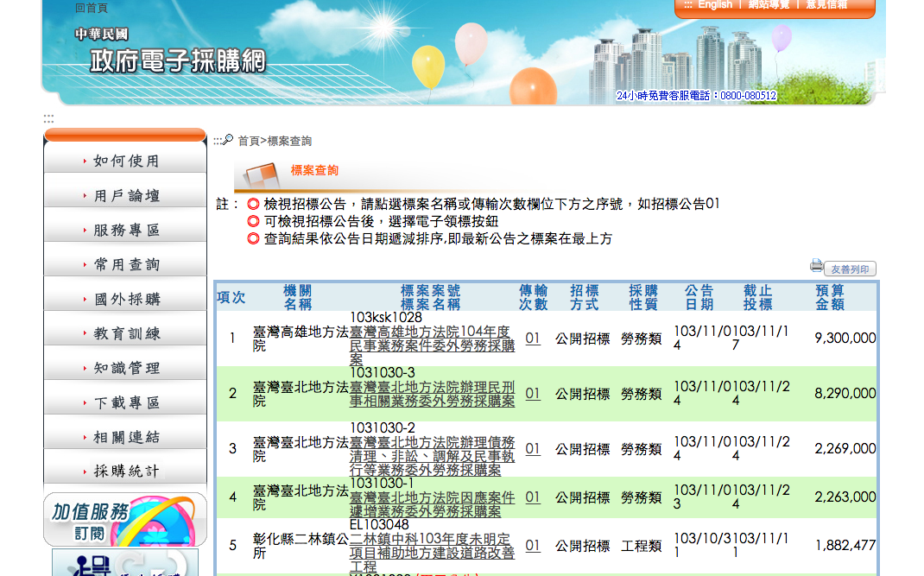Click agency 臺灣高雄地方法院

[x=301, y=339]
